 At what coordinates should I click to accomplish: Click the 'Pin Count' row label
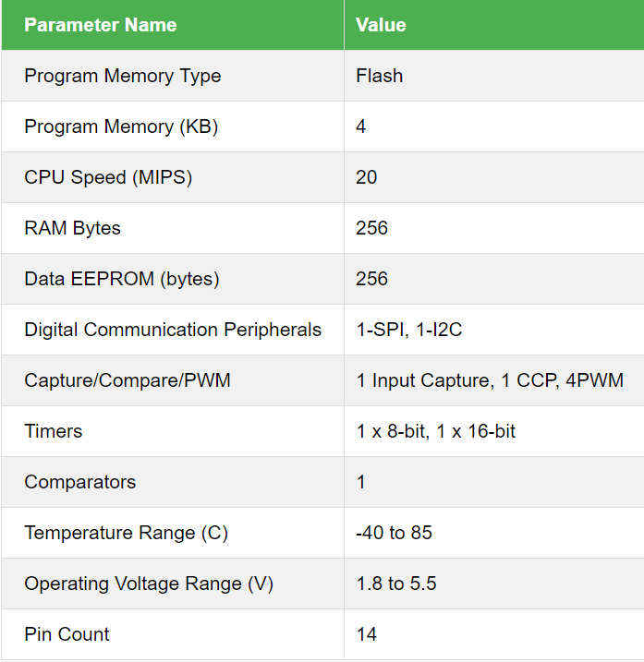[67, 634]
